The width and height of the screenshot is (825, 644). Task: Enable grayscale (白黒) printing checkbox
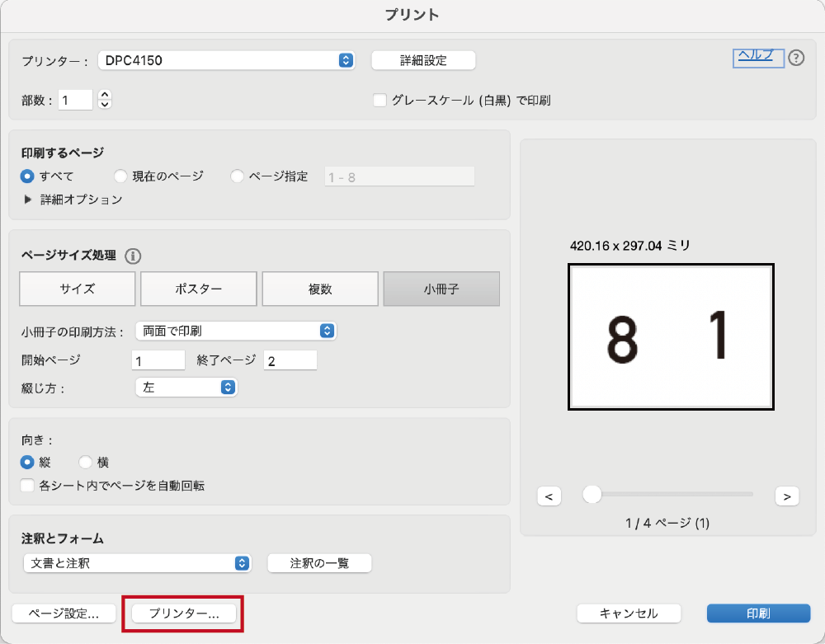coord(380,101)
